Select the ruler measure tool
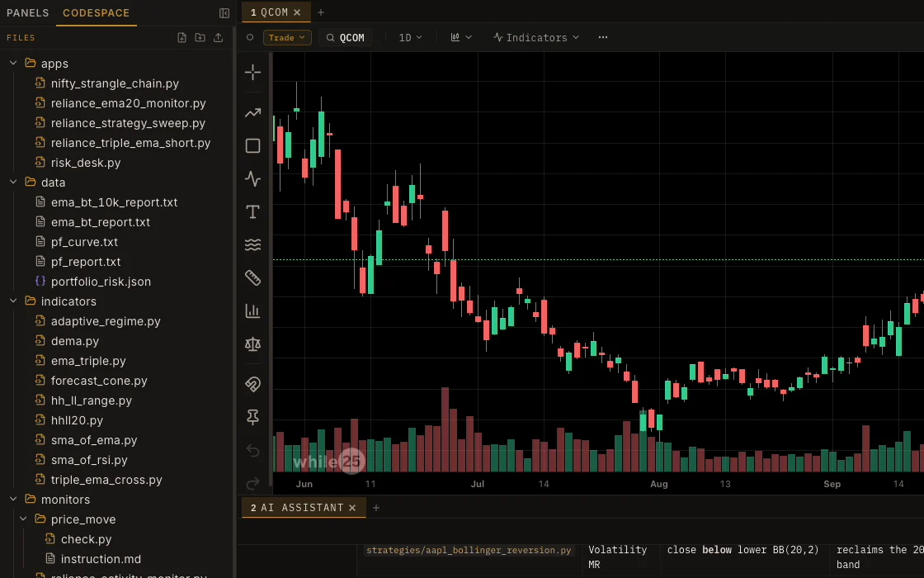924x578 pixels. pyautogui.click(x=252, y=277)
